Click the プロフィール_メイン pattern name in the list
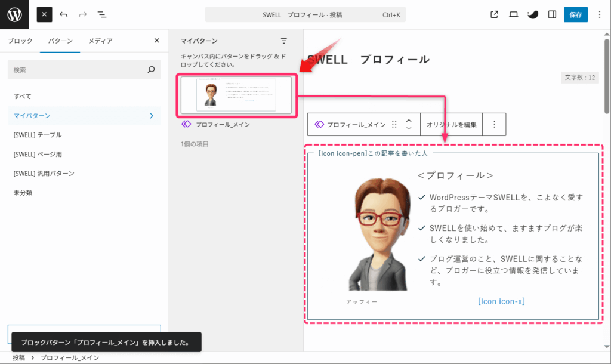This screenshot has height=364, width=611. [x=223, y=124]
